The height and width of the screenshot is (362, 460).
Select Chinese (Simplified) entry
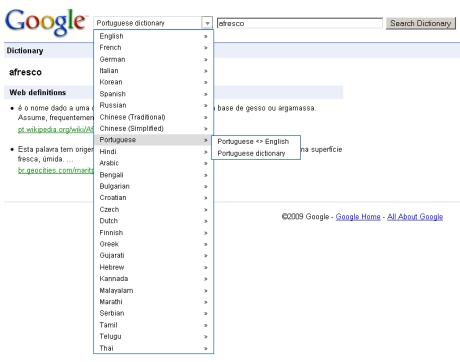(153, 128)
